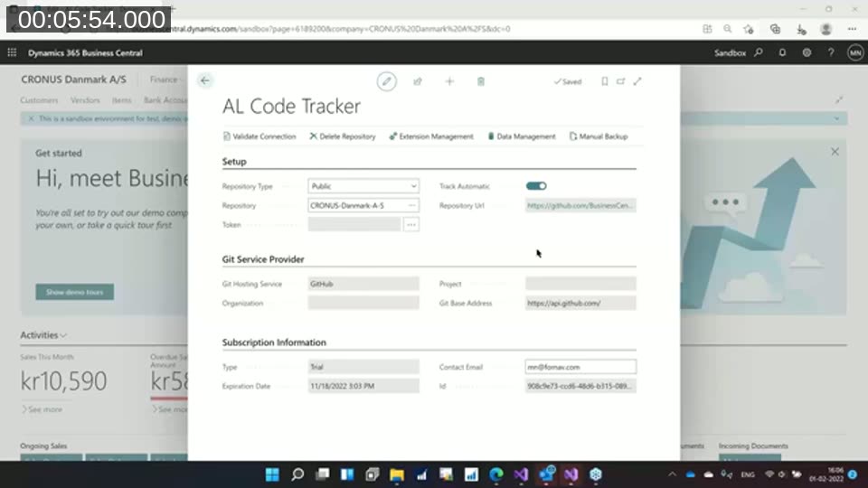
Task: Open the notifications bell
Action: pyautogui.click(x=782, y=52)
